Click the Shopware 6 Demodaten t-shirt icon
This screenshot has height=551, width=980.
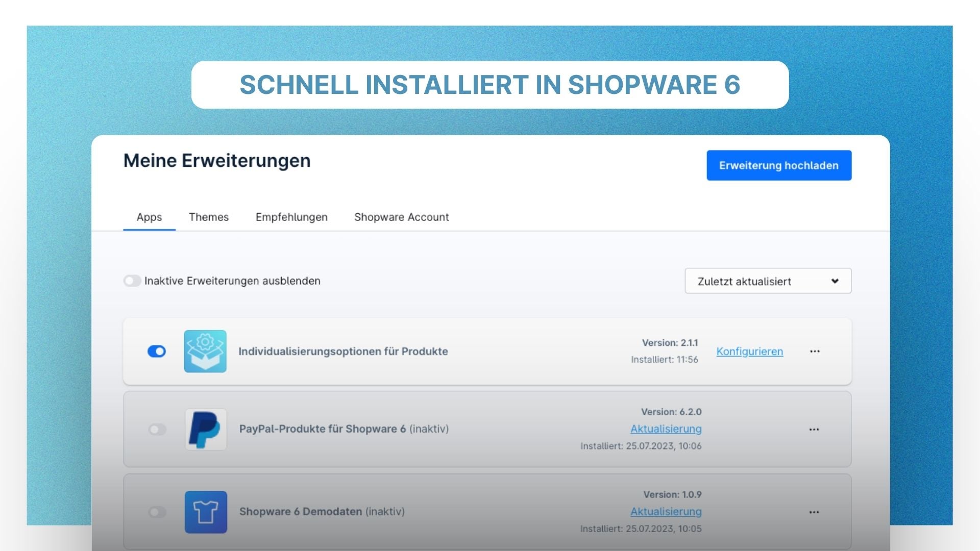point(205,512)
